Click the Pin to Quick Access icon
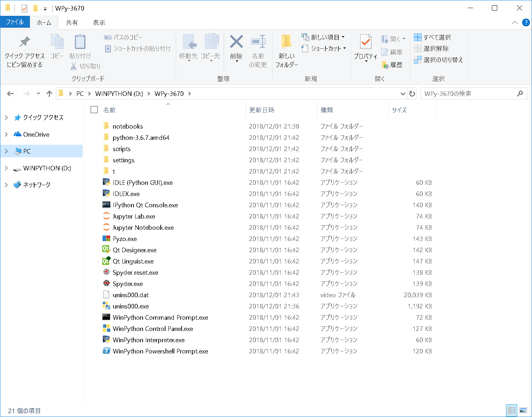 [x=25, y=42]
